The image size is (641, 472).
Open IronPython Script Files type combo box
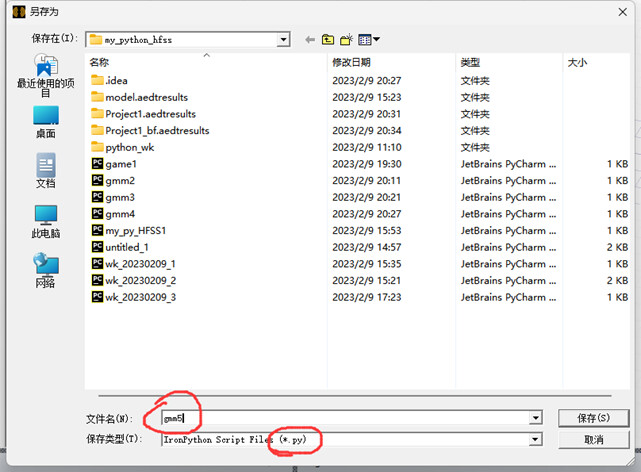click(x=352, y=440)
